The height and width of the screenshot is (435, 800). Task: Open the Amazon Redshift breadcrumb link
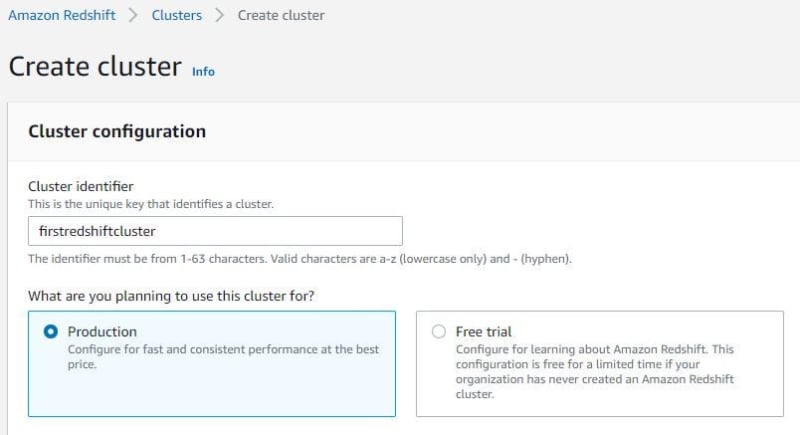coord(62,15)
